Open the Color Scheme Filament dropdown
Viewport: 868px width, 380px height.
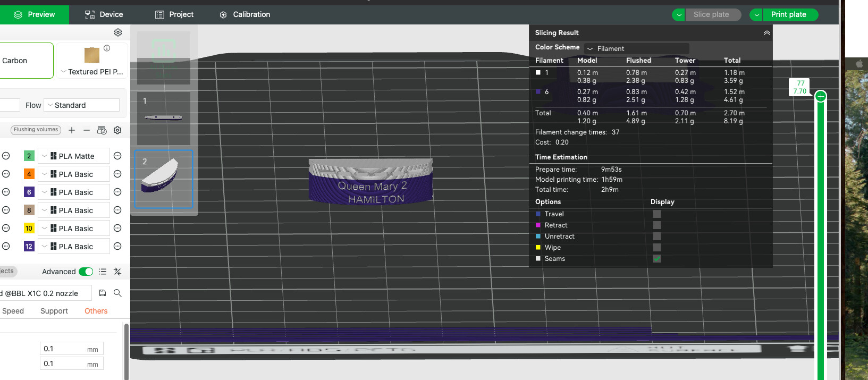point(637,48)
